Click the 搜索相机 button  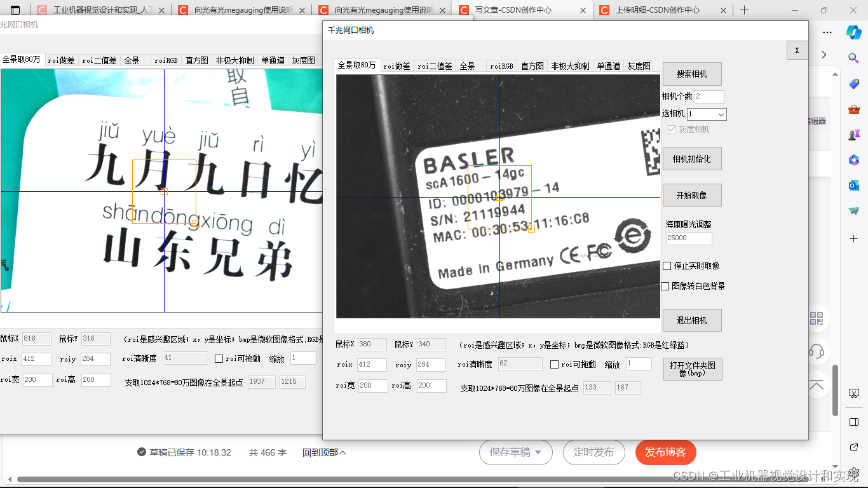coord(692,74)
